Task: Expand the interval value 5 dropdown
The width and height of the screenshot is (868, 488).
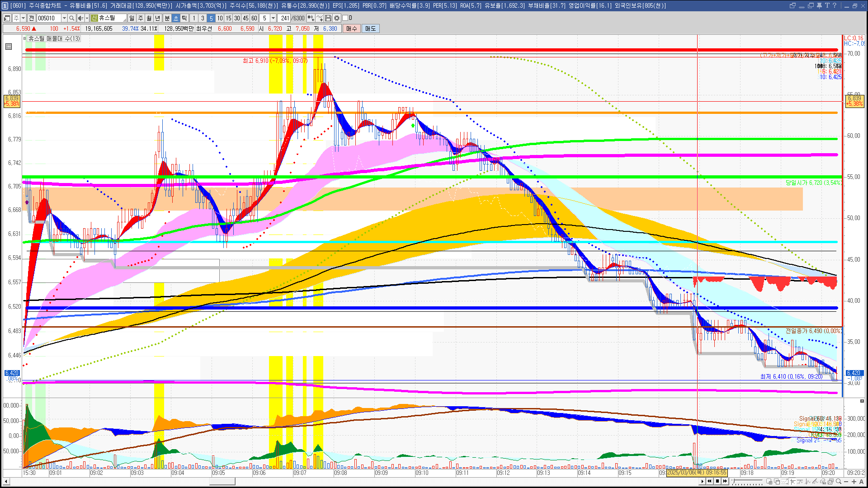Action: (273, 18)
